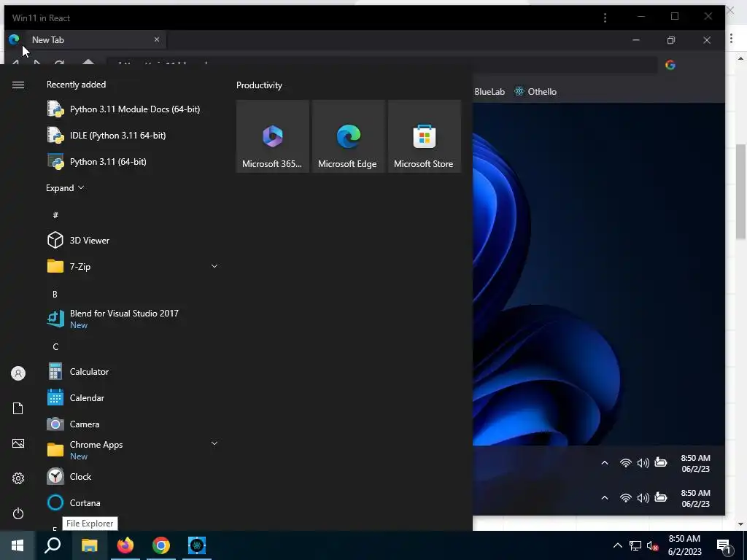
Task: Click the Microsoft Edge tile
Action: (348, 136)
